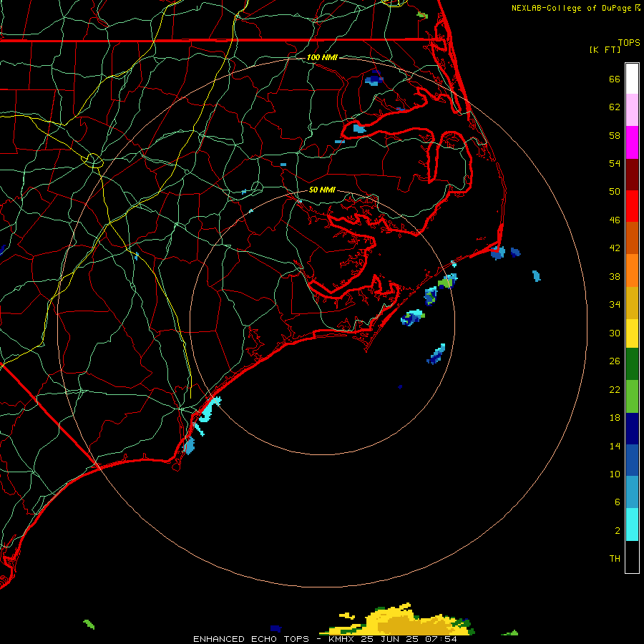Click the legend value 66
Image resolution: width=644 pixels, height=644 pixels.
coord(615,79)
